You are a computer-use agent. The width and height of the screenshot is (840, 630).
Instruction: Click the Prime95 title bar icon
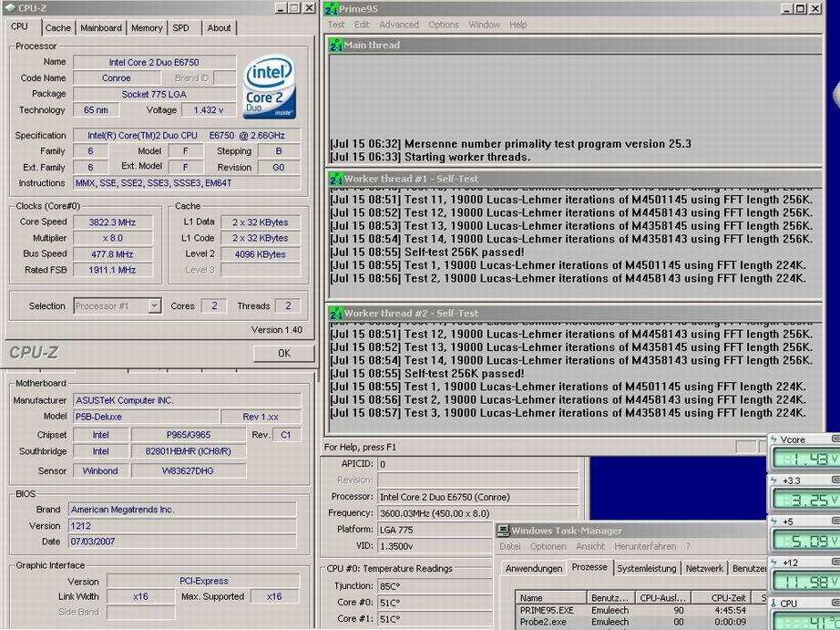coord(331,8)
